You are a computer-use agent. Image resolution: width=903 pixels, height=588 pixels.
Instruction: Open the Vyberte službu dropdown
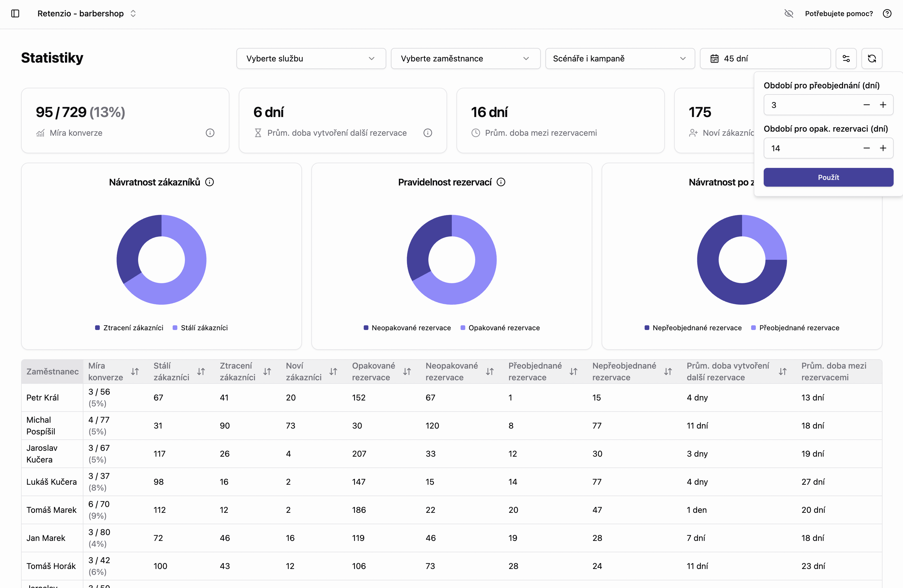click(x=310, y=59)
